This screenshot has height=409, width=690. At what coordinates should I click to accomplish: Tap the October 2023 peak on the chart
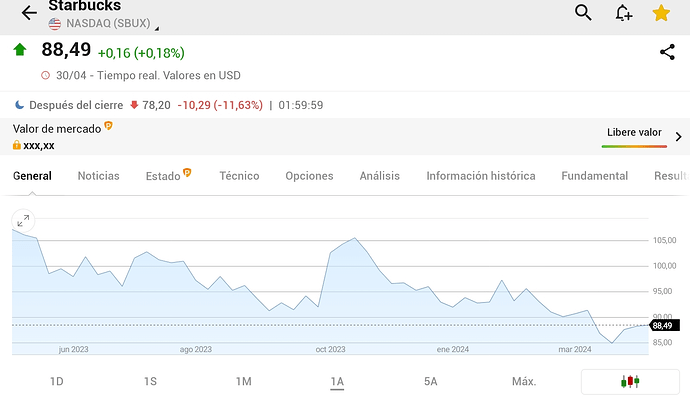pos(355,238)
